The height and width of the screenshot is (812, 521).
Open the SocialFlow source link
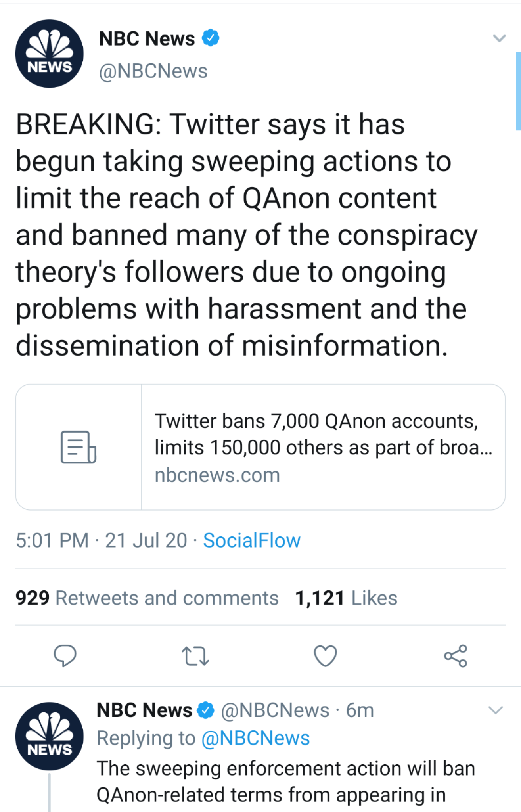pyautogui.click(x=252, y=540)
